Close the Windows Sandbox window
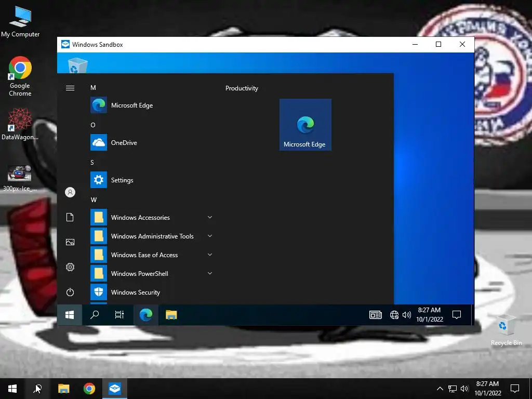Image resolution: width=532 pixels, height=399 pixels. 462,44
